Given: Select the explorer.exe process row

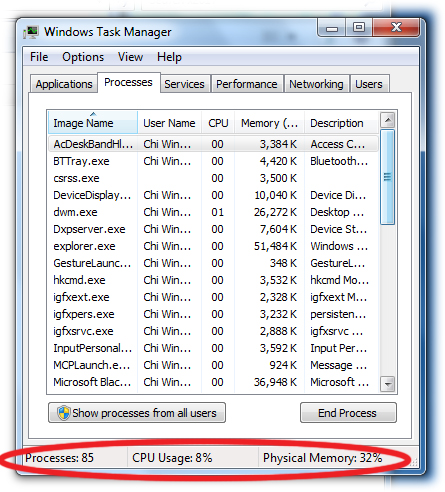Looking at the screenshot, I should (x=213, y=246).
